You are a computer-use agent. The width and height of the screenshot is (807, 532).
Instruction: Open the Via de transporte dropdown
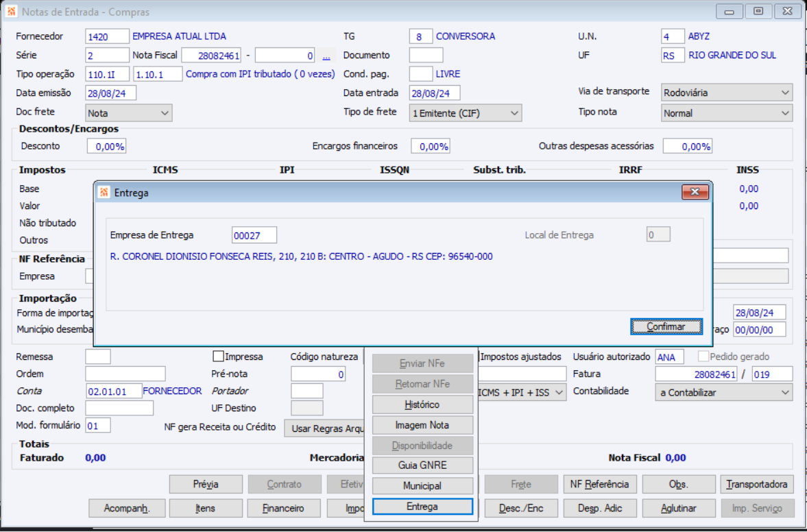point(726,93)
